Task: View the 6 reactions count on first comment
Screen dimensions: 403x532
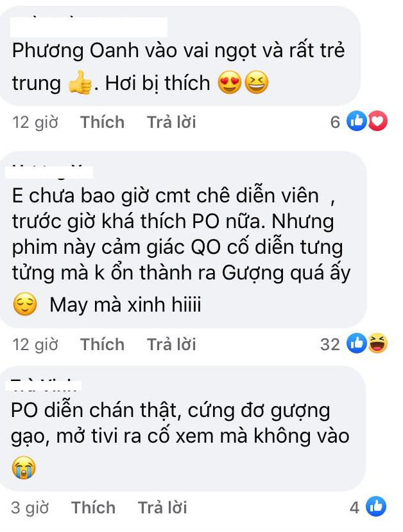Action: (x=335, y=122)
